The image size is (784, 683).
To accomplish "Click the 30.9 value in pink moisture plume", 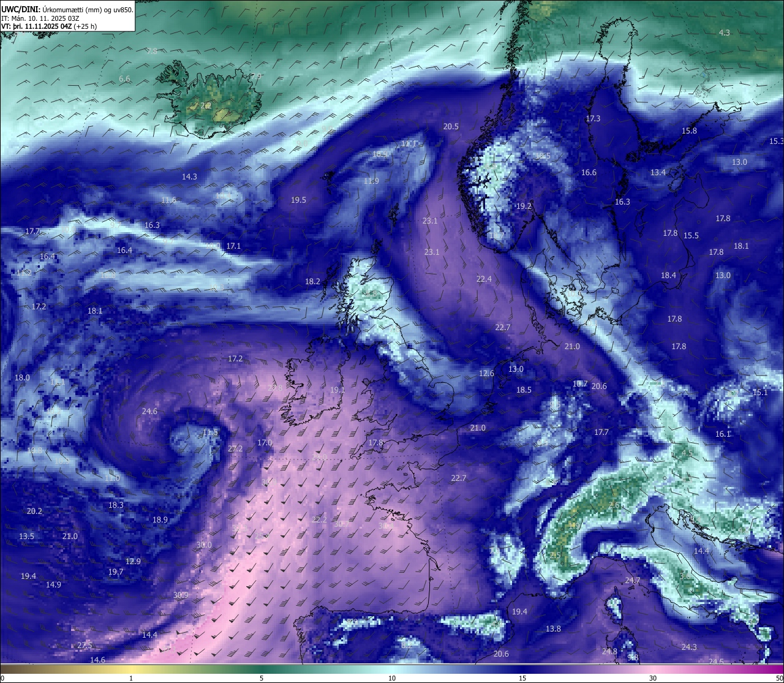I will 181,595.
